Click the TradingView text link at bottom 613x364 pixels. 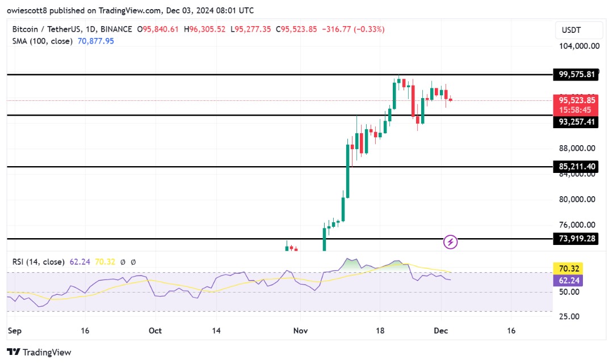pyautogui.click(x=47, y=352)
